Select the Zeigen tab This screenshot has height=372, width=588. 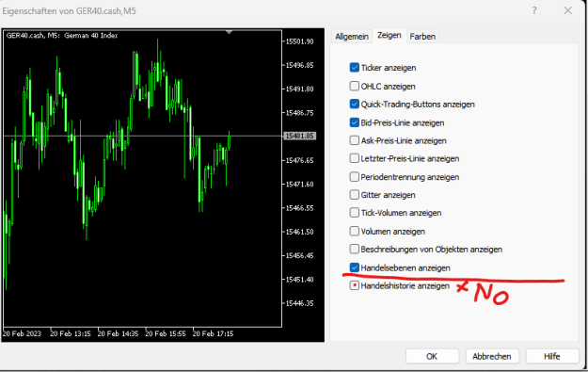click(389, 35)
